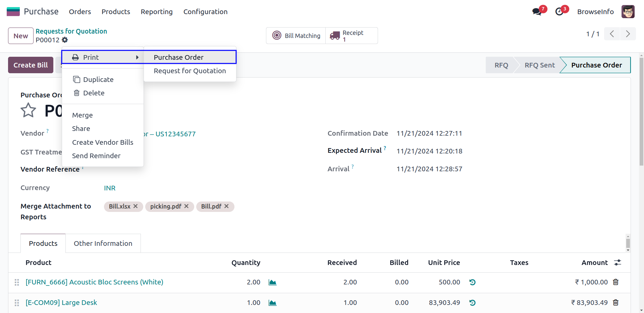Click the gear icon beside P00012

point(65,40)
